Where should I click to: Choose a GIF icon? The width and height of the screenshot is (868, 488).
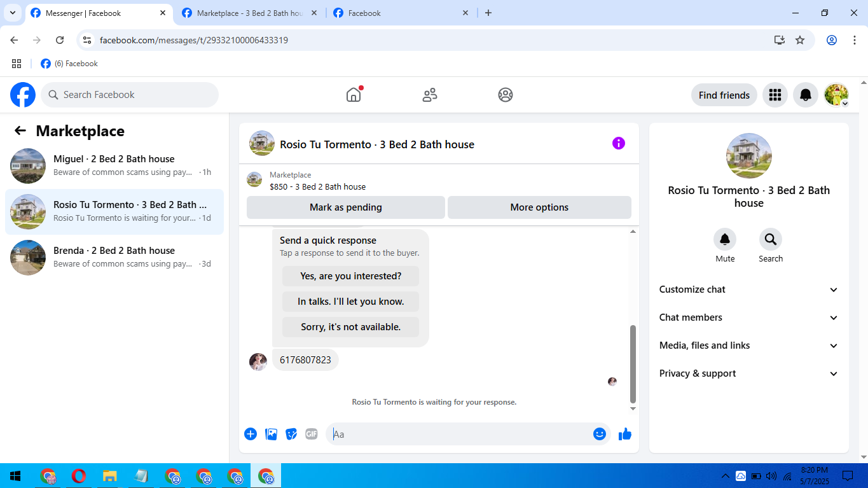tap(311, 434)
